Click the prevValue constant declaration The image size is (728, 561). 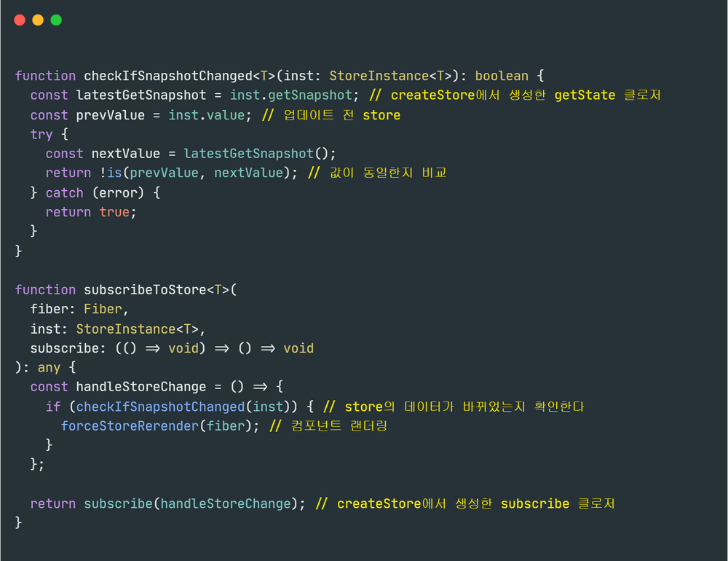(x=110, y=115)
